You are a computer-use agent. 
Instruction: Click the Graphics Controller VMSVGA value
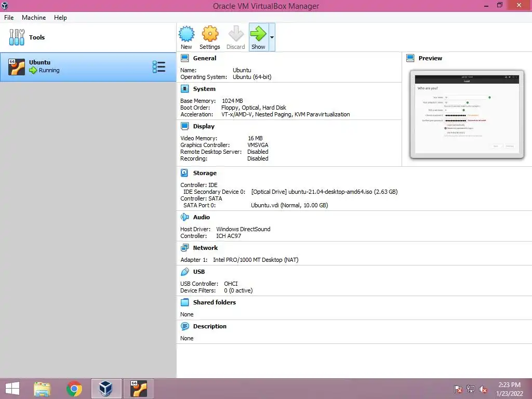click(258, 145)
